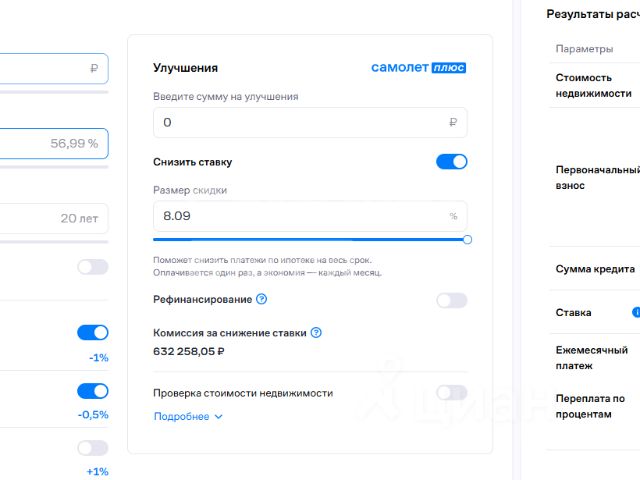The width and height of the screenshot is (640, 480).
Task: Click help icon beside Комиссия за снижение ставки
Action: [x=316, y=333]
